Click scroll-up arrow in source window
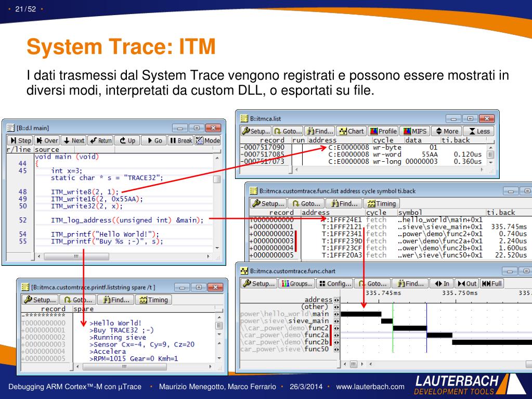This screenshot has width=532, height=399. tap(217, 158)
